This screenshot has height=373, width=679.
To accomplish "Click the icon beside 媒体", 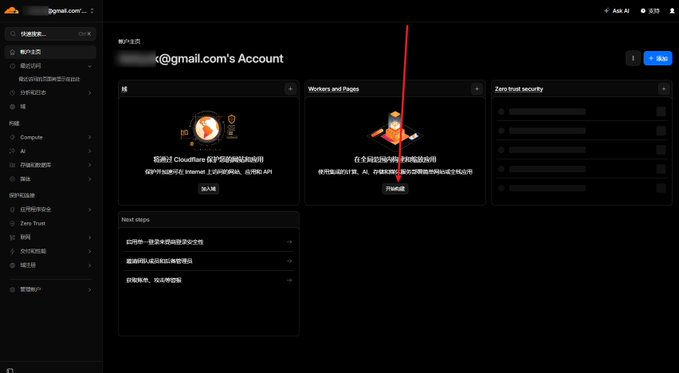I will [12, 179].
